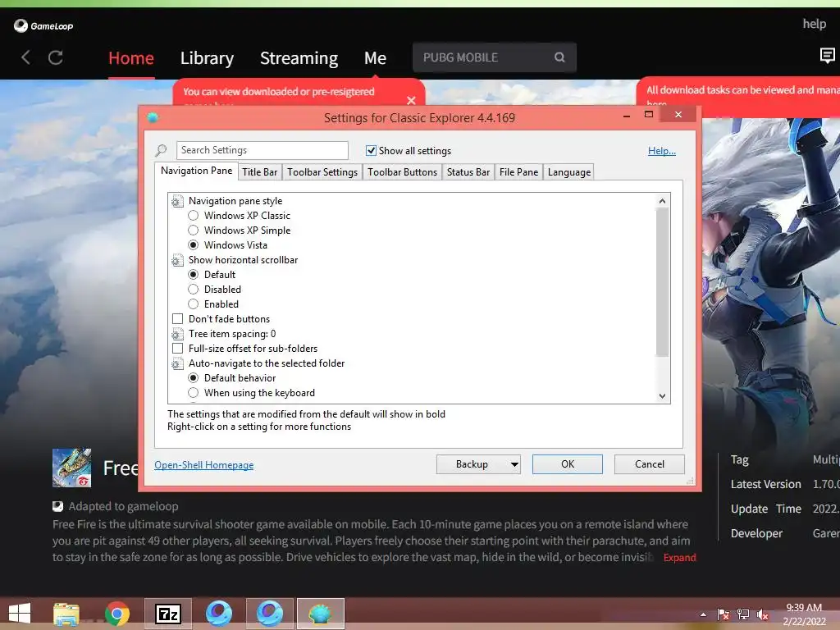This screenshot has width=840, height=630.
Task: Enable Full-size offset for sub-folders
Action: [177, 348]
